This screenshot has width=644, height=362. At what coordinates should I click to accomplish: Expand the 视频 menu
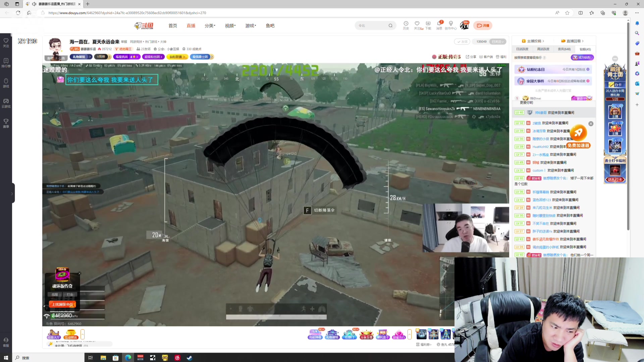click(230, 25)
